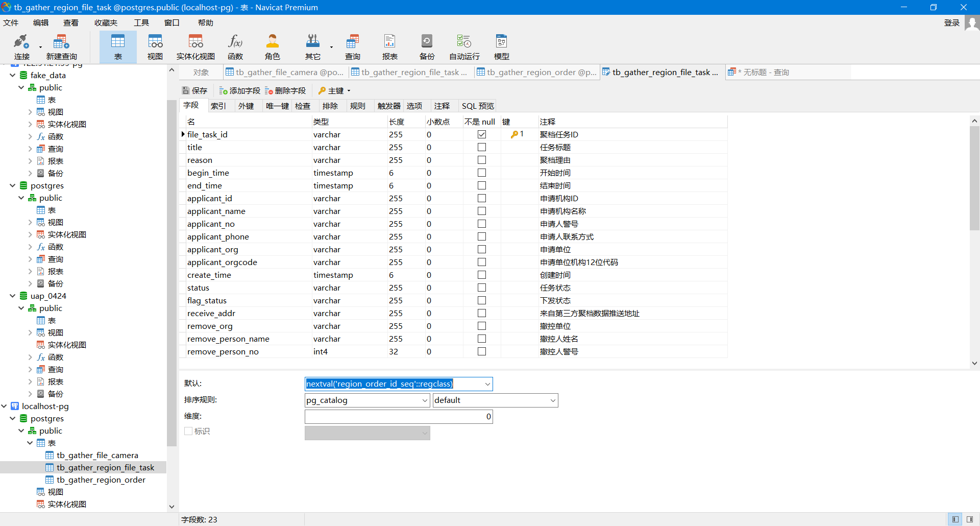Switch to the 索引 (Indexes) tab
Screen dimensions: 980x526
pos(218,106)
